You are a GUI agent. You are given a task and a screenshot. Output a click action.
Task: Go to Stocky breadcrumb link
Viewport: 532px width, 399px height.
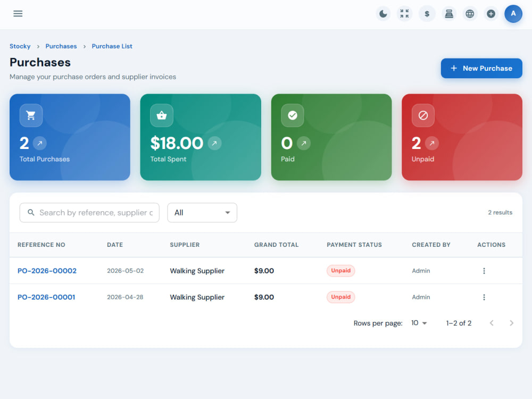tap(20, 46)
